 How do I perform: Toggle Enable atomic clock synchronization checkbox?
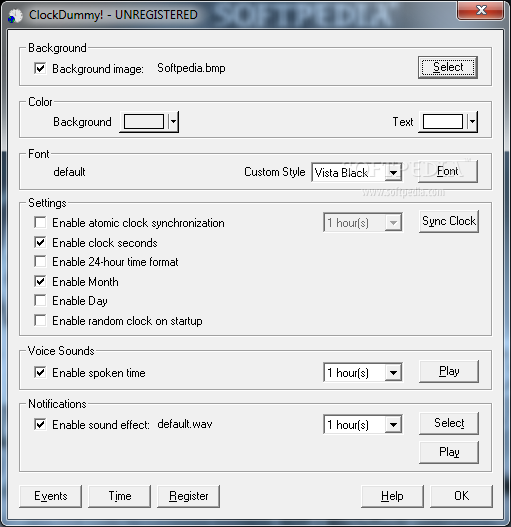40,222
